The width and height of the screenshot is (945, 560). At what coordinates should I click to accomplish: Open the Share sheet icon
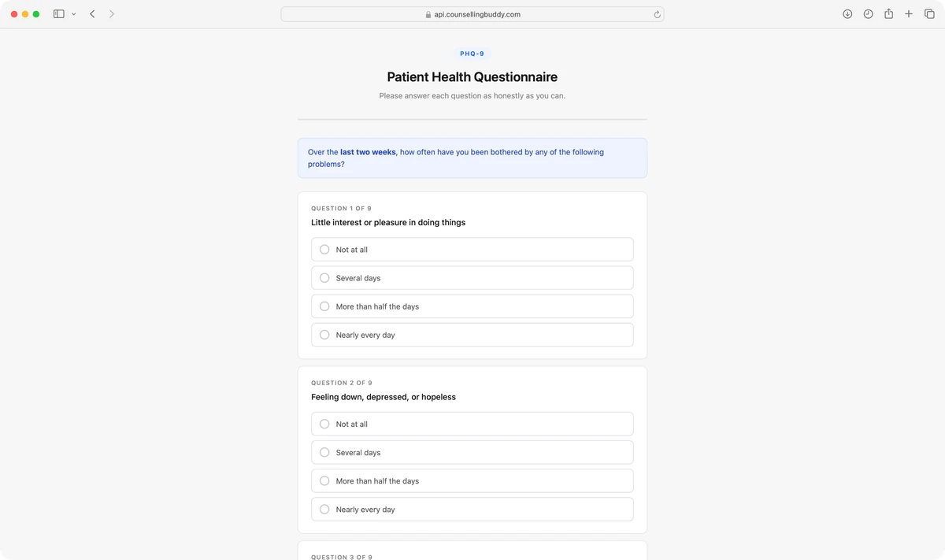click(x=888, y=13)
